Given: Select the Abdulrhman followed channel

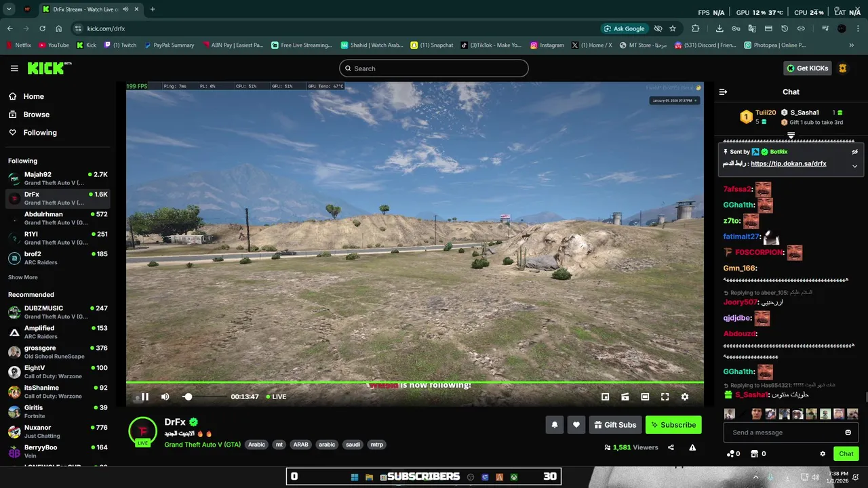Looking at the screenshot, I should pyautogui.click(x=58, y=218).
